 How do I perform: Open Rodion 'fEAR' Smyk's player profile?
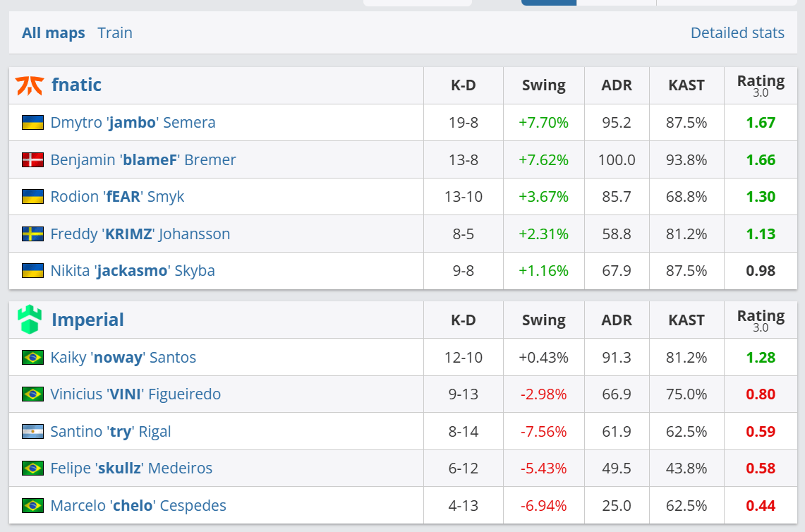[x=117, y=197]
